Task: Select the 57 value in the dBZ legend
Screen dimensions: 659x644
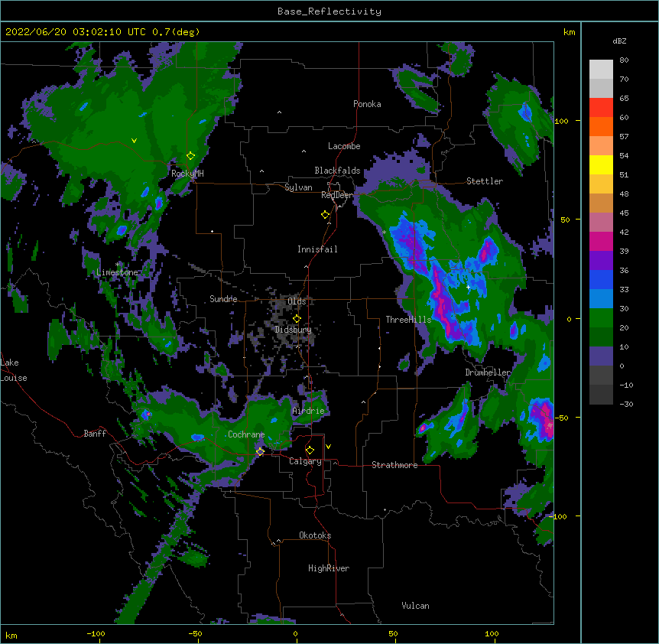Action: tap(624, 136)
